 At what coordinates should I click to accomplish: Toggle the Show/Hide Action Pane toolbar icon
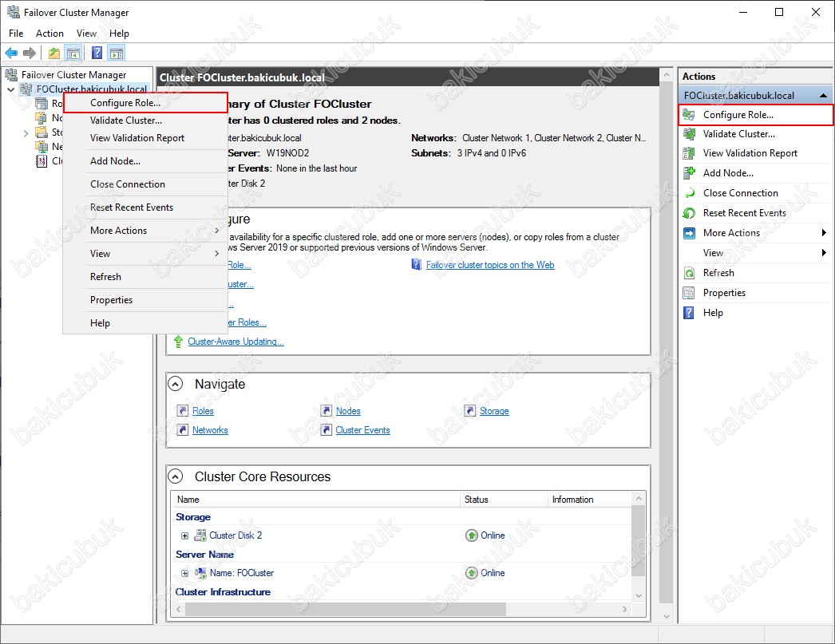[116, 53]
